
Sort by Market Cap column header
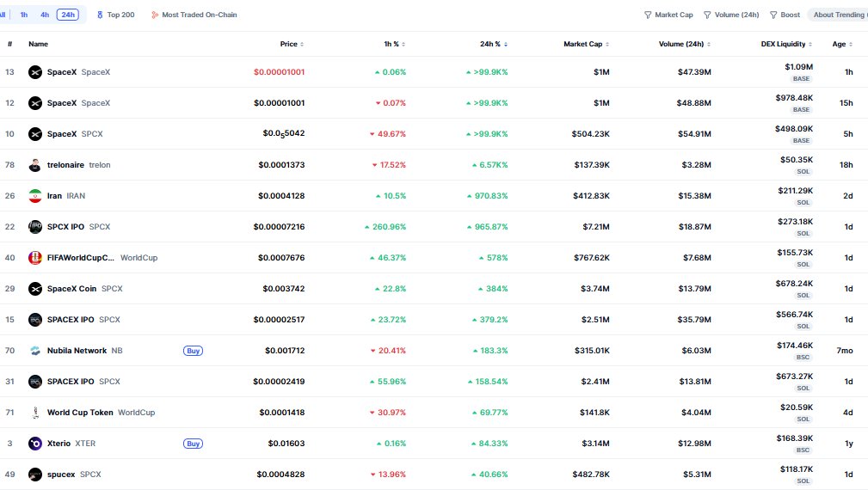click(x=586, y=44)
